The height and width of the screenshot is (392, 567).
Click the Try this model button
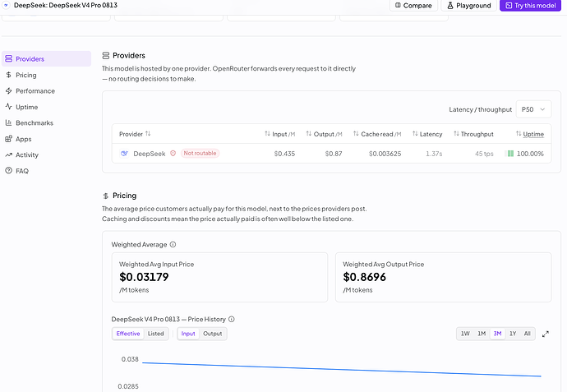(x=531, y=6)
